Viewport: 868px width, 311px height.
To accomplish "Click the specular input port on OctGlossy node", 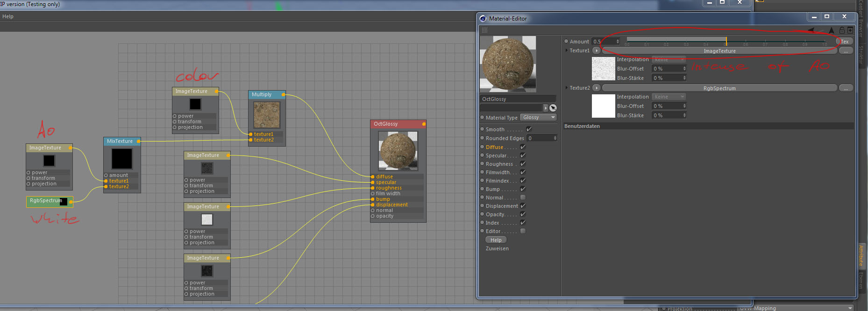I will coord(372,183).
